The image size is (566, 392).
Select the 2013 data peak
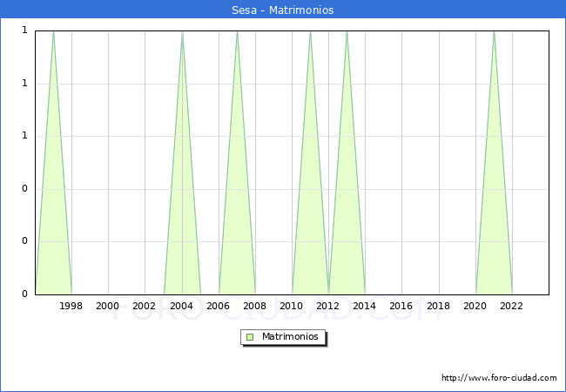(x=347, y=32)
